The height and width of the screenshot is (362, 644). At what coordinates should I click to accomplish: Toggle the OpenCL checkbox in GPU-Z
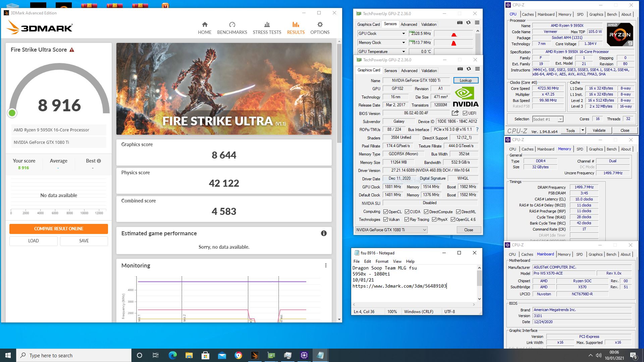386,212
